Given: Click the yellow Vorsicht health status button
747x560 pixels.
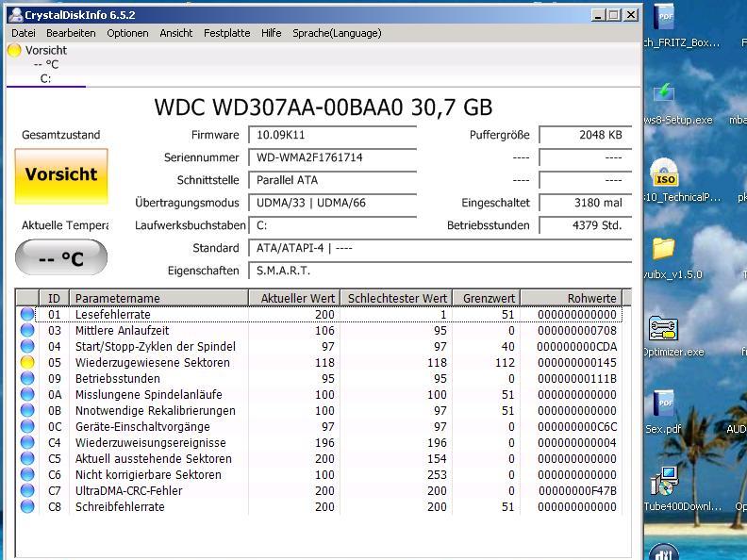Looking at the screenshot, I should 61,175.
